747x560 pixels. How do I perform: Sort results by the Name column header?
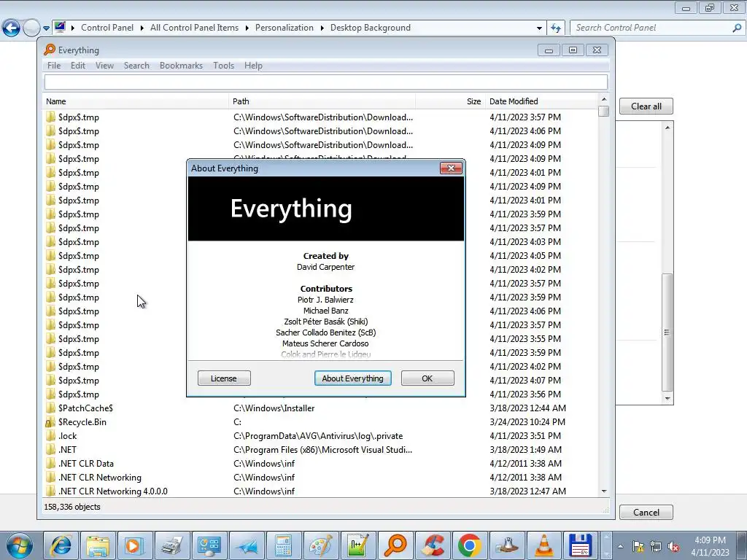click(136, 101)
